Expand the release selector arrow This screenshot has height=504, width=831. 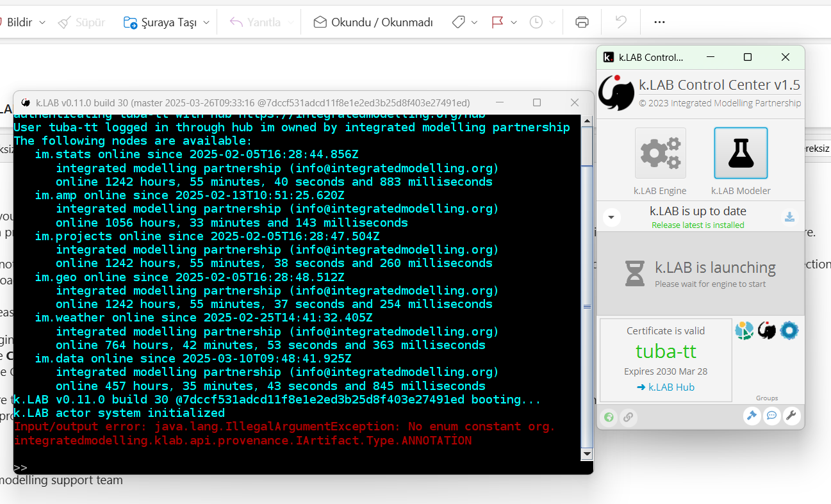pos(611,217)
